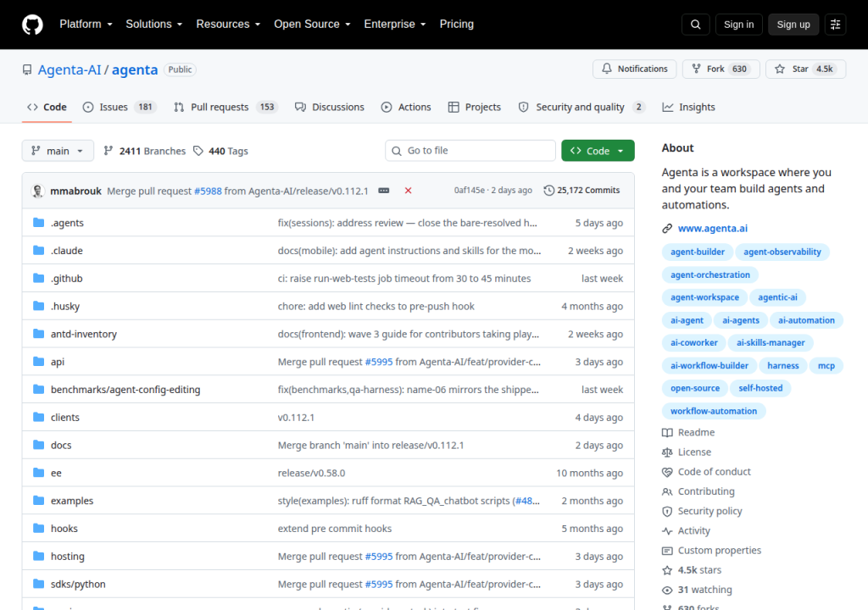The image size is (868, 610).
Task: Expand the Open Source menu
Action: pos(312,25)
